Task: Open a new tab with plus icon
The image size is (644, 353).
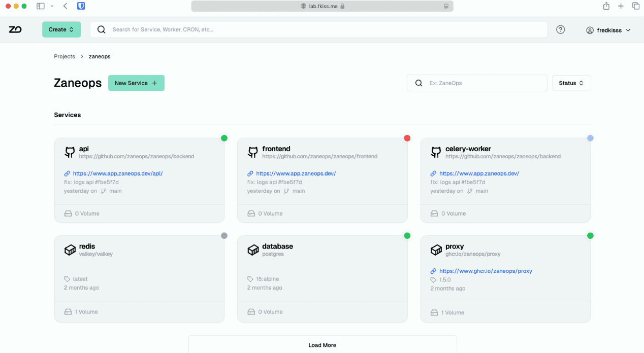Action: pos(621,6)
